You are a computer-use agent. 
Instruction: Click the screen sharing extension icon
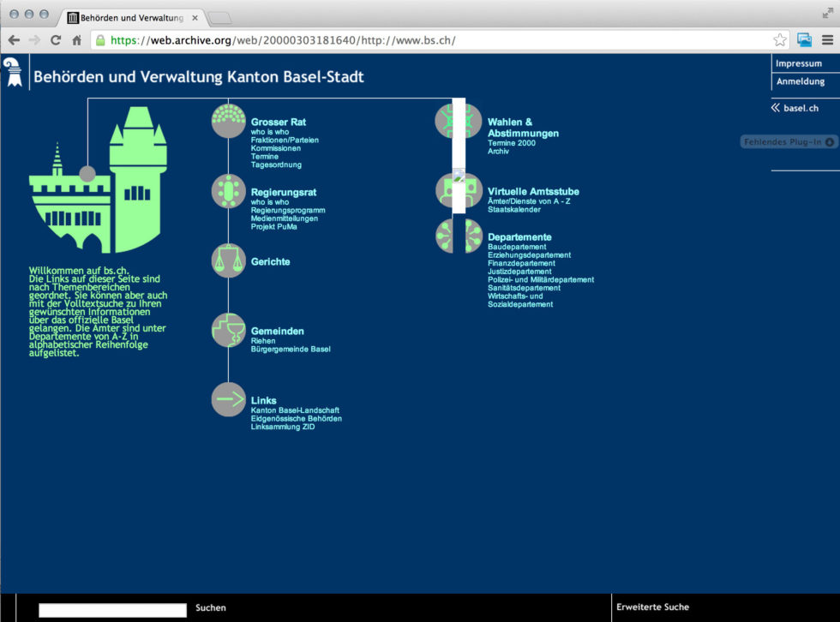point(804,40)
